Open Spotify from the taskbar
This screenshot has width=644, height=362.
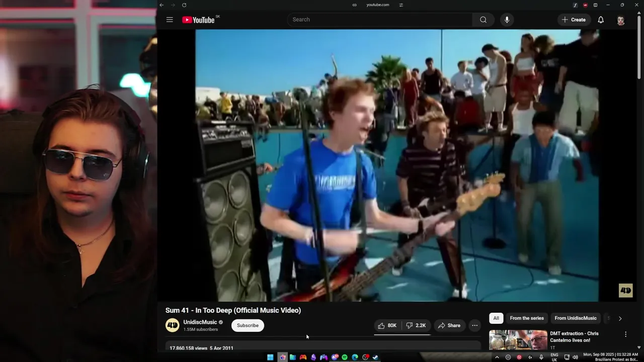point(345,357)
